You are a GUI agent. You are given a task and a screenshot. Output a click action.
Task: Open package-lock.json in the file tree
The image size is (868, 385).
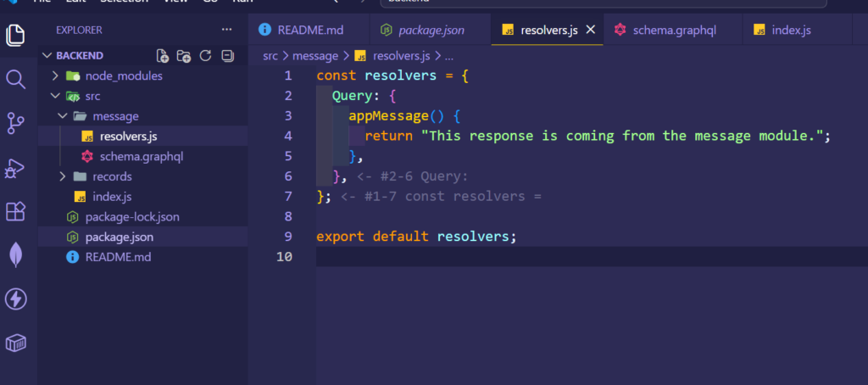(142, 216)
